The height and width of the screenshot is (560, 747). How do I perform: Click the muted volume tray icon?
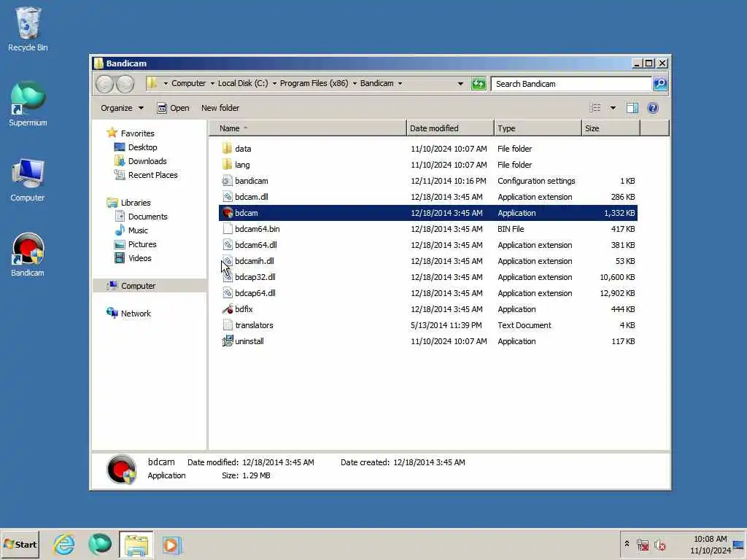click(659, 545)
